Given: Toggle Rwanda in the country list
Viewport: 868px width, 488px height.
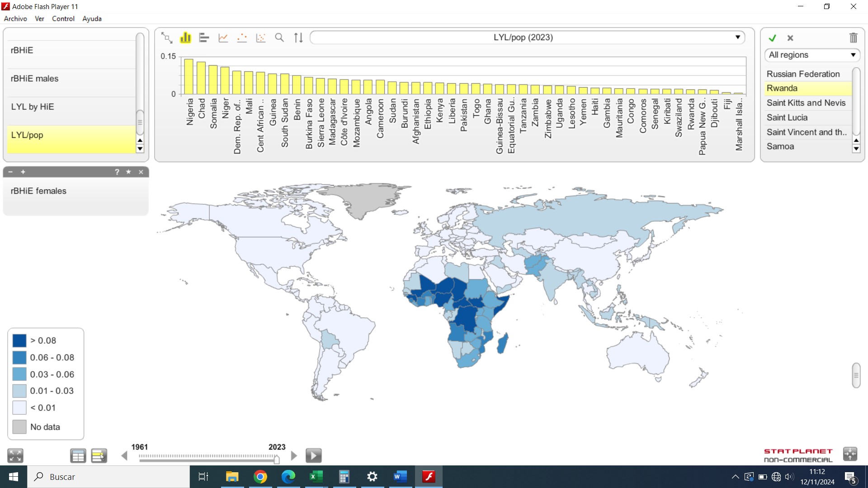Looking at the screenshot, I should [808, 89].
